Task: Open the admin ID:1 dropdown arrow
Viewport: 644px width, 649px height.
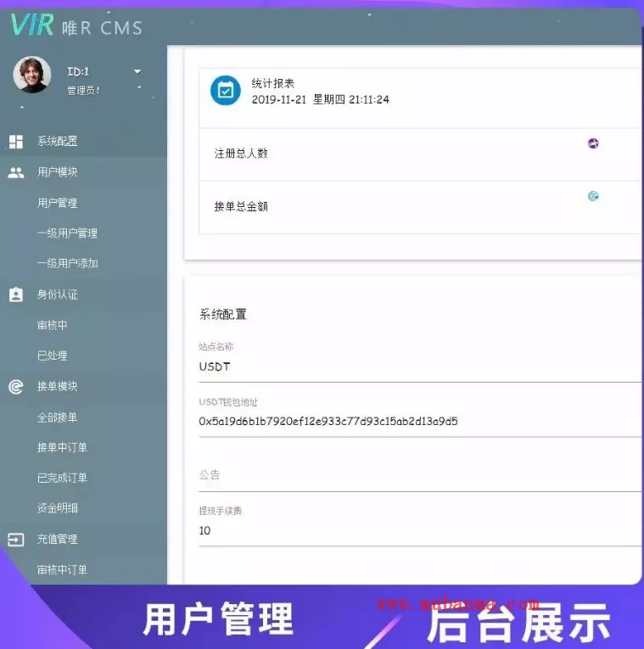Action: (x=137, y=72)
